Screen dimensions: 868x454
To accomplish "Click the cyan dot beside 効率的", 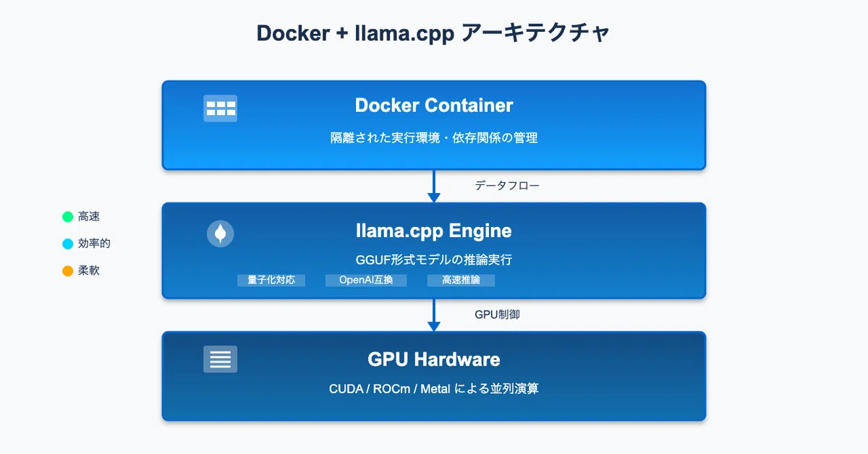I will [x=68, y=244].
